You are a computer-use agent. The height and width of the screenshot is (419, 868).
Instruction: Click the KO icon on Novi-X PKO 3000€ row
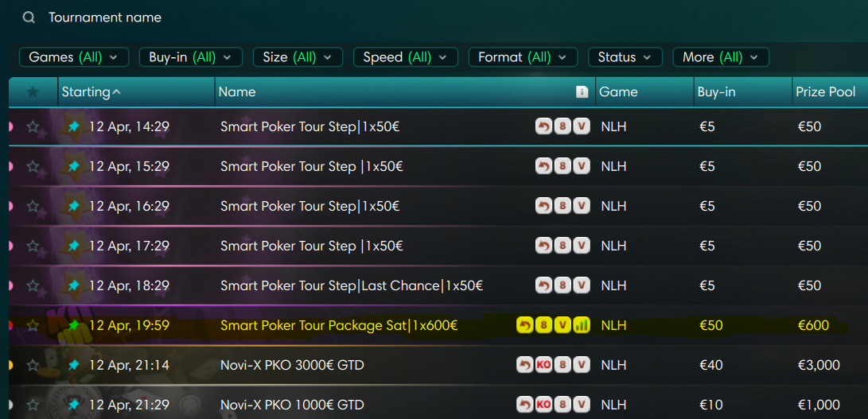tap(543, 365)
